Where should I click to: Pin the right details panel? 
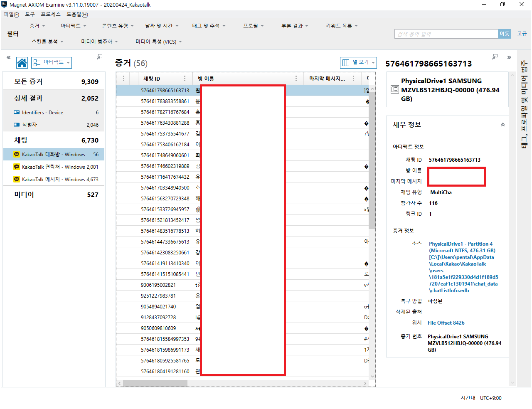point(495,57)
